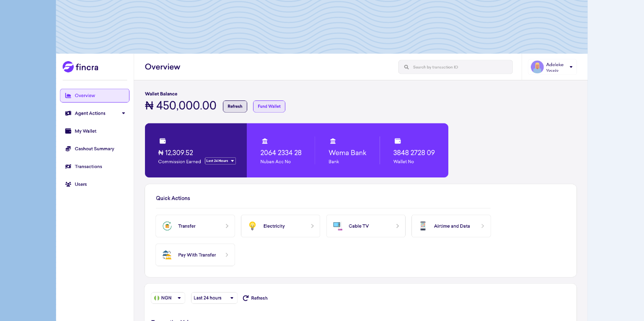Click the My Wallet icon in sidebar

pos(68,131)
